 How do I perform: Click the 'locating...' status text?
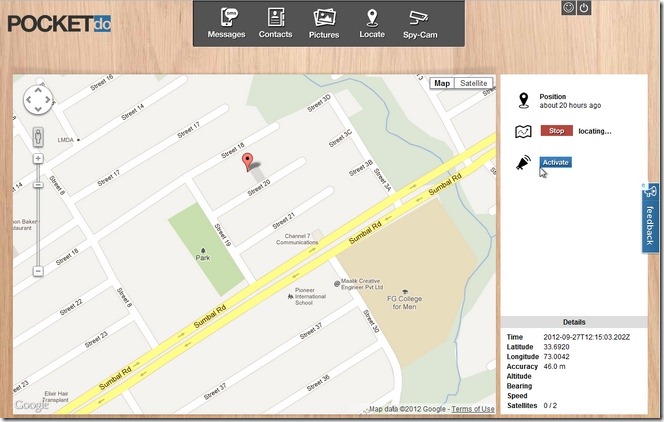[595, 131]
